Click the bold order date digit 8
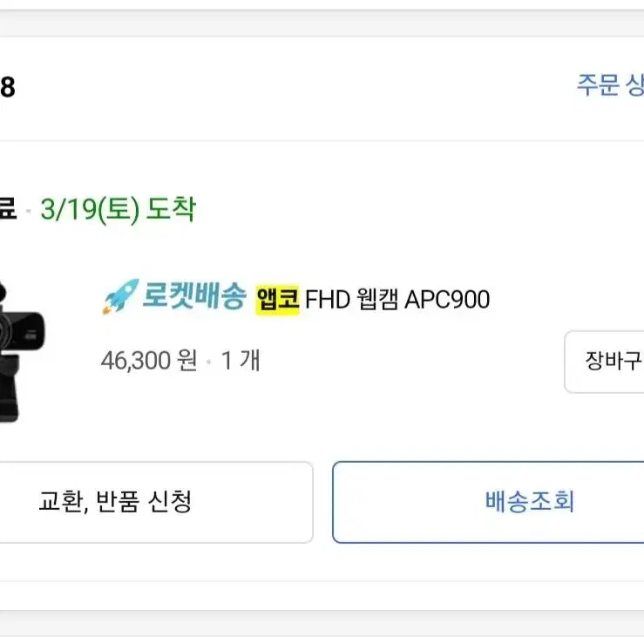644x644 pixels. click(7, 87)
